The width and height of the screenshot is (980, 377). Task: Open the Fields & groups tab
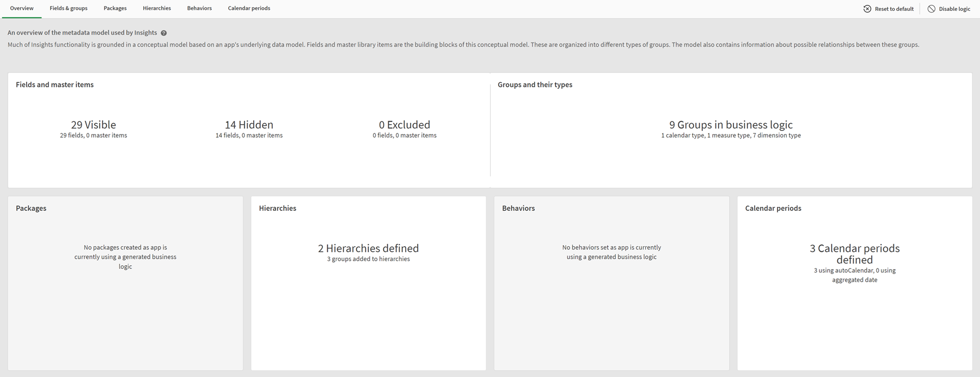69,8
